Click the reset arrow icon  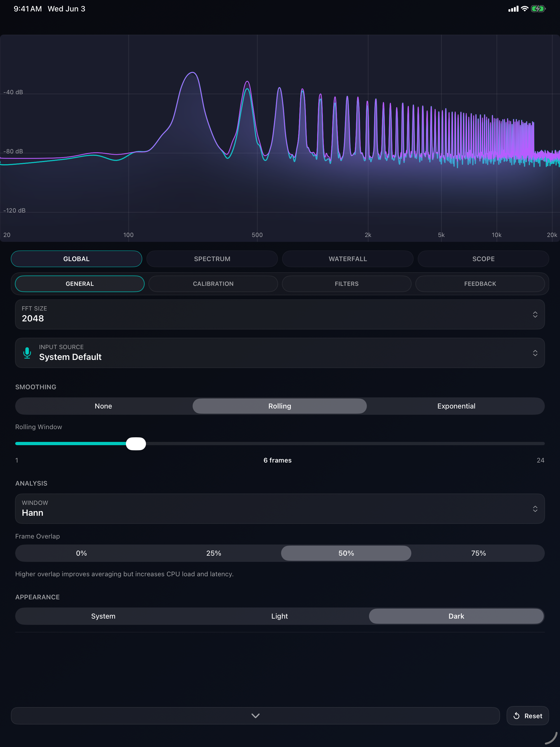(517, 716)
